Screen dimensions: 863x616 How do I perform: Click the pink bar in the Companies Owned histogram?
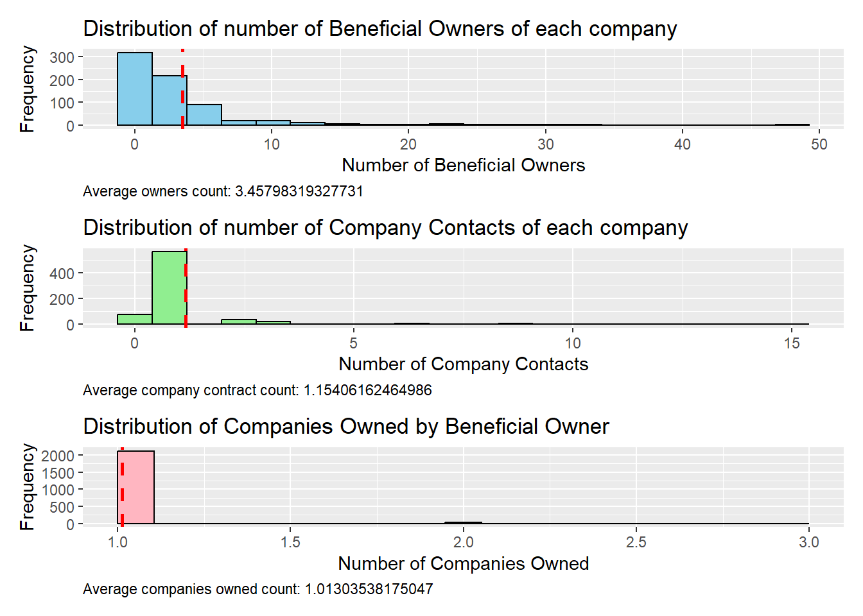pos(138,488)
